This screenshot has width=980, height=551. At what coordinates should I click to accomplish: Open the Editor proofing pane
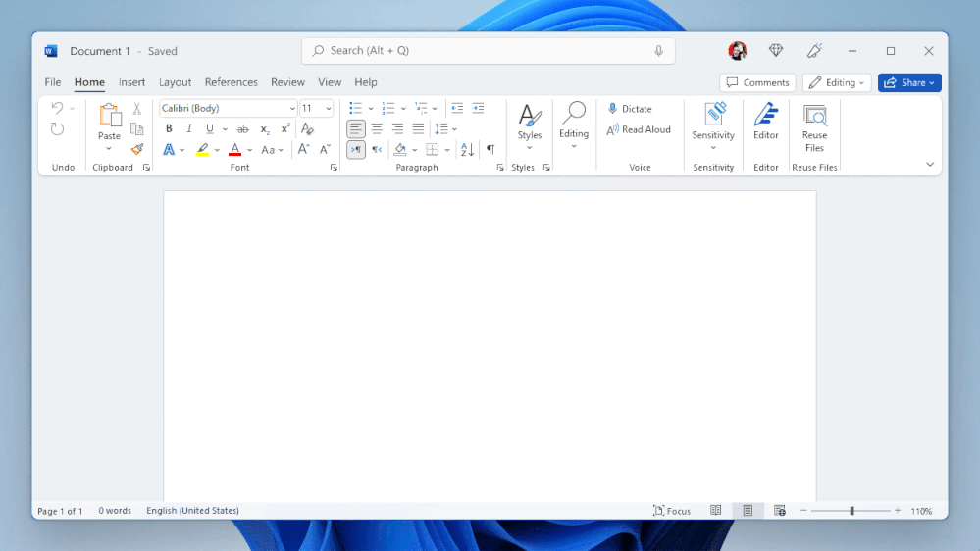(x=765, y=122)
